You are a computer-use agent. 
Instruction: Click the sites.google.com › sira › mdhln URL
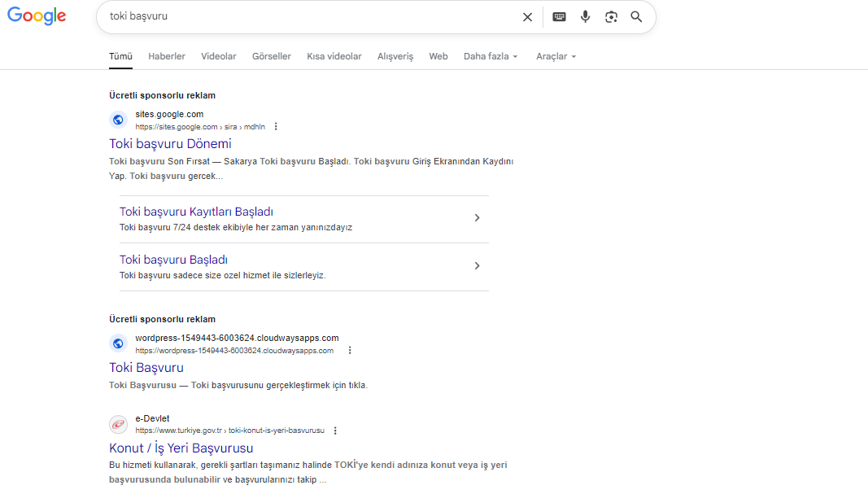click(200, 127)
